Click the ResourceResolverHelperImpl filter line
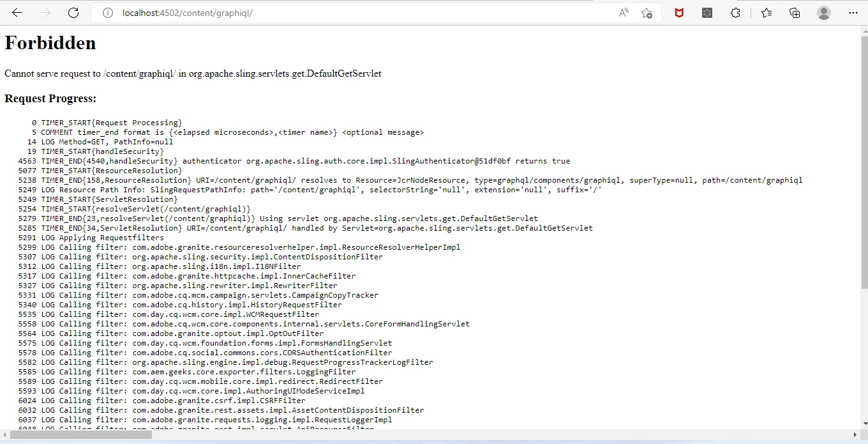 239,247
